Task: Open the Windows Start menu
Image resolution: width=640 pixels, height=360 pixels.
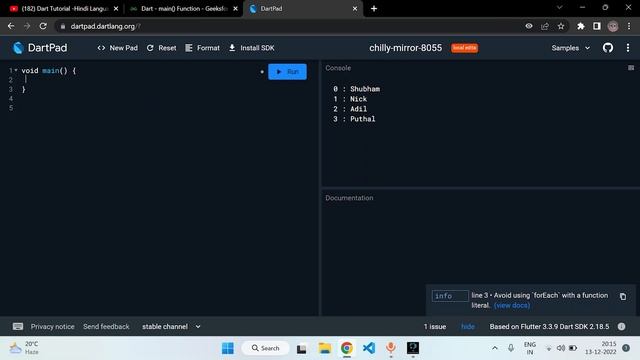Action: [x=228, y=348]
